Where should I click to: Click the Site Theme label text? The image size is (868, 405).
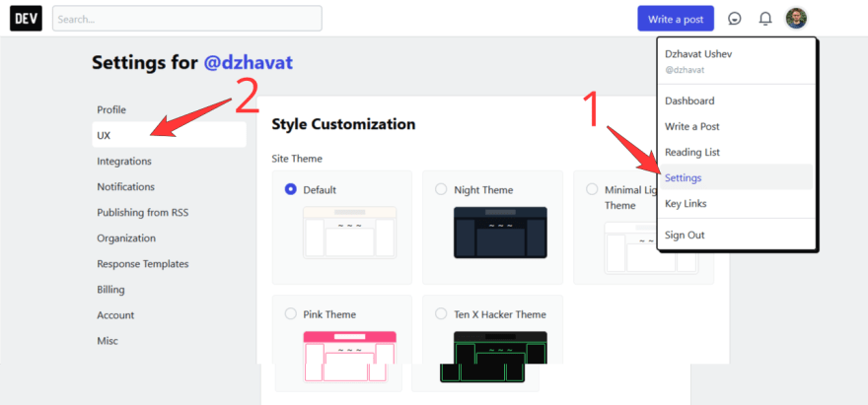click(x=297, y=159)
